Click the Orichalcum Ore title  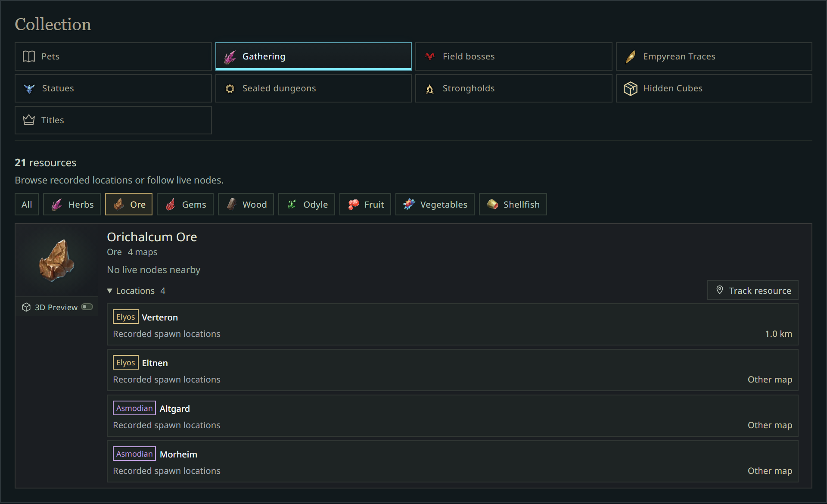(x=152, y=237)
